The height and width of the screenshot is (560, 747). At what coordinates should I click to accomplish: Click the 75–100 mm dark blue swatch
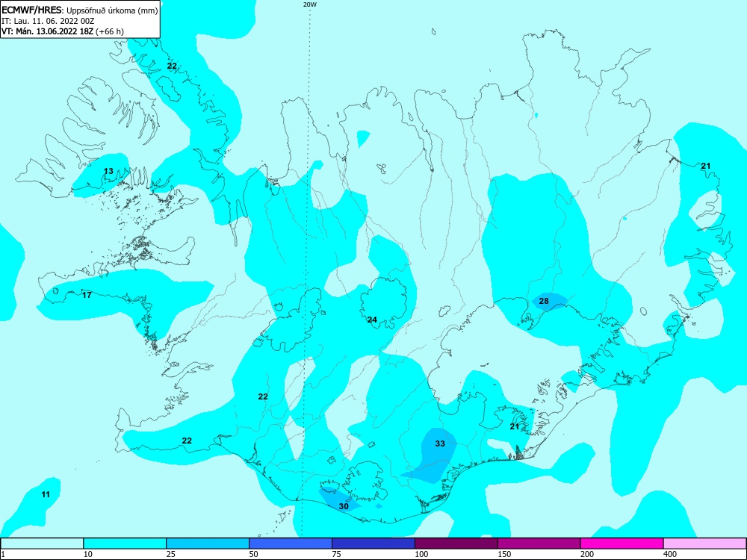[x=373, y=544]
